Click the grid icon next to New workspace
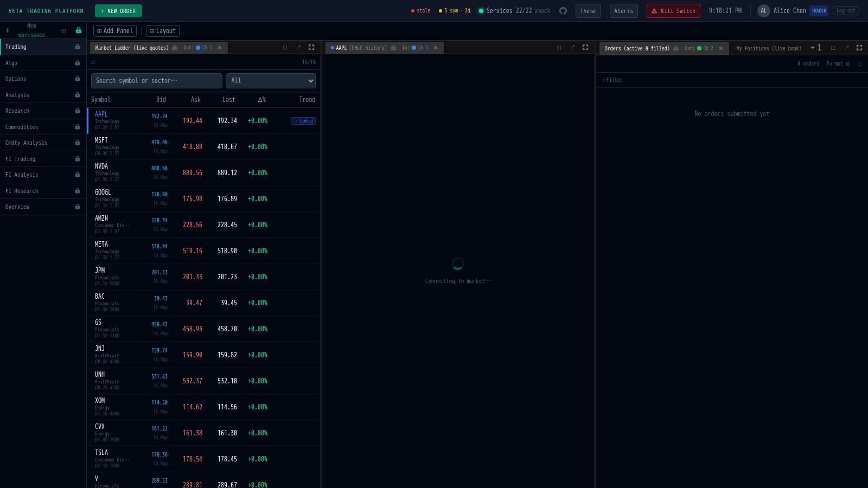 64,30
